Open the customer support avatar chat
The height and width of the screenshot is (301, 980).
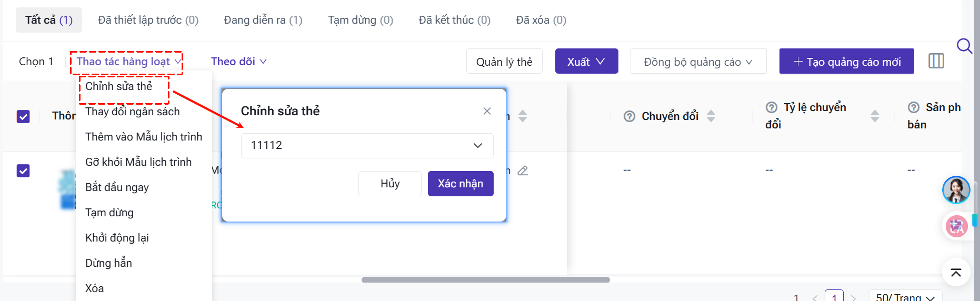coord(956,190)
